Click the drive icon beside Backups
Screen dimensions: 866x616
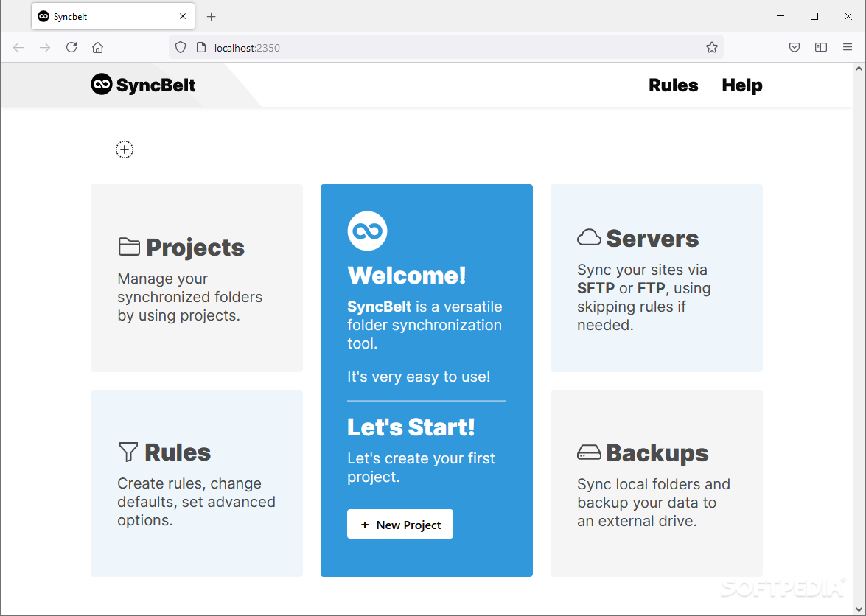[589, 452]
